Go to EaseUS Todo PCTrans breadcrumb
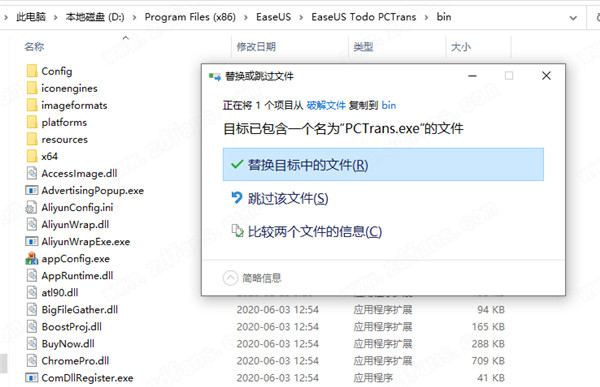Screen dimensions: 600x387 click(x=364, y=17)
